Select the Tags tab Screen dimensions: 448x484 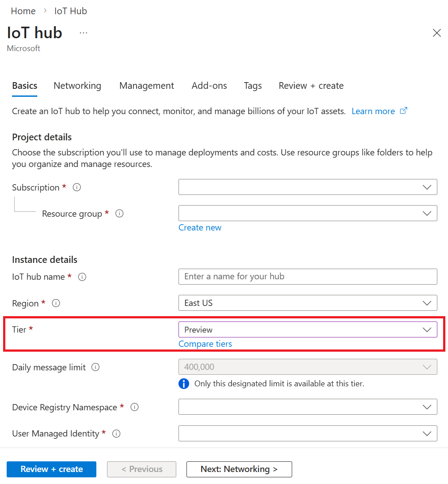(253, 86)
